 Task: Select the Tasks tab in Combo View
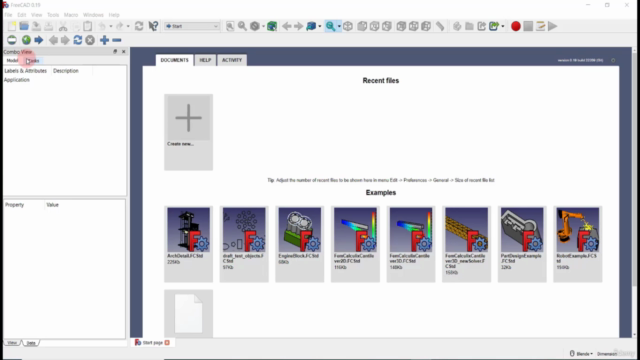coord(33,60)
